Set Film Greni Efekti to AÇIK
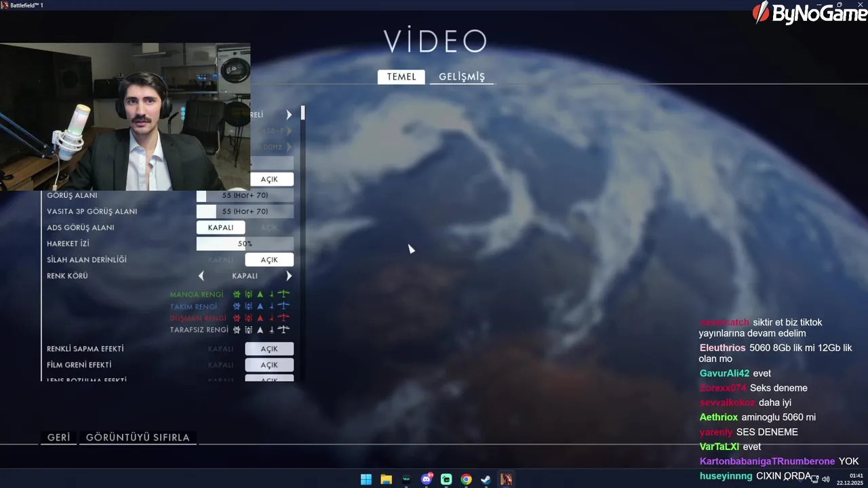This screenshot has width=868, height=488. coord(269,365)
